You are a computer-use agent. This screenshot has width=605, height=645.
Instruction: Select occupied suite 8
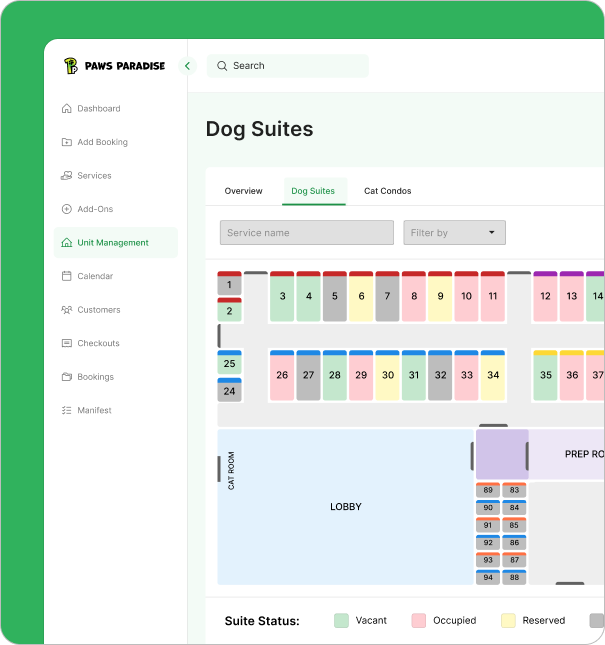click(414, 296)
